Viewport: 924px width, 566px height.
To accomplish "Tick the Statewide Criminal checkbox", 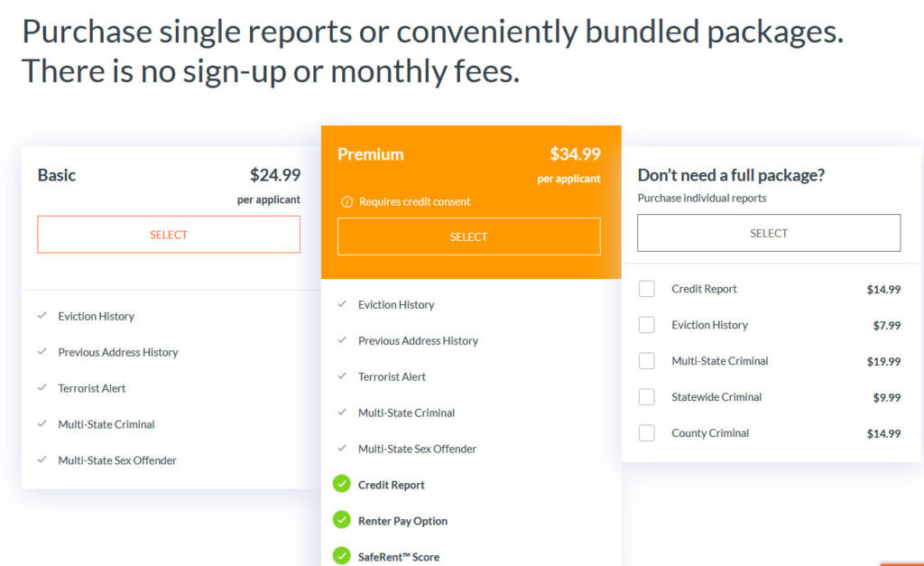I will coord(646,397).
